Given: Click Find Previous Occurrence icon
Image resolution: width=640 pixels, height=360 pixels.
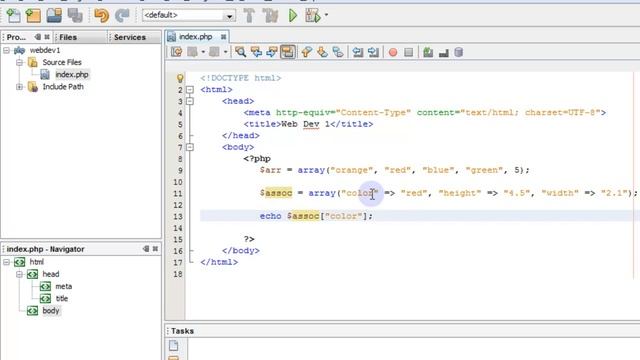Looking at the screenshot, I should pyautogui.click(x=256, y=52).
